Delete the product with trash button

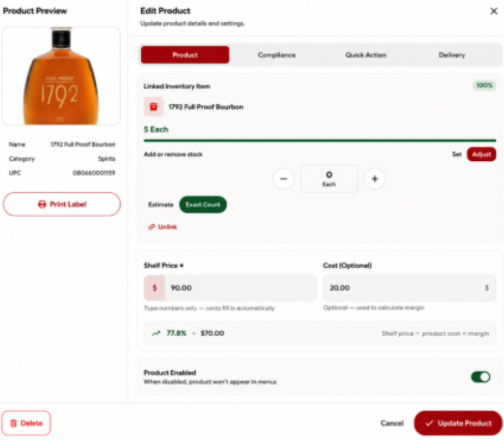pos(26,423)
